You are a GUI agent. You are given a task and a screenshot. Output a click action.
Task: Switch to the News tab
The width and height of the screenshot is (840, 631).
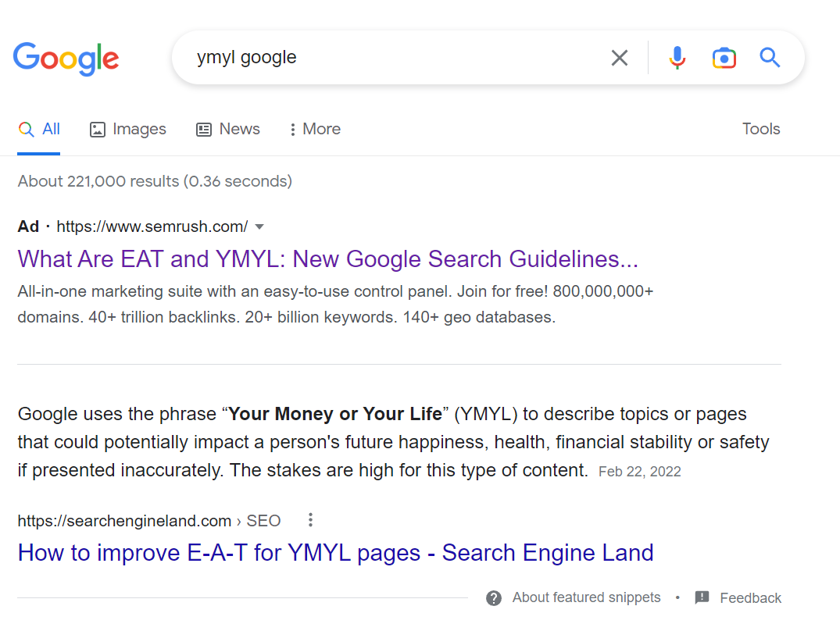click(227, 129)
